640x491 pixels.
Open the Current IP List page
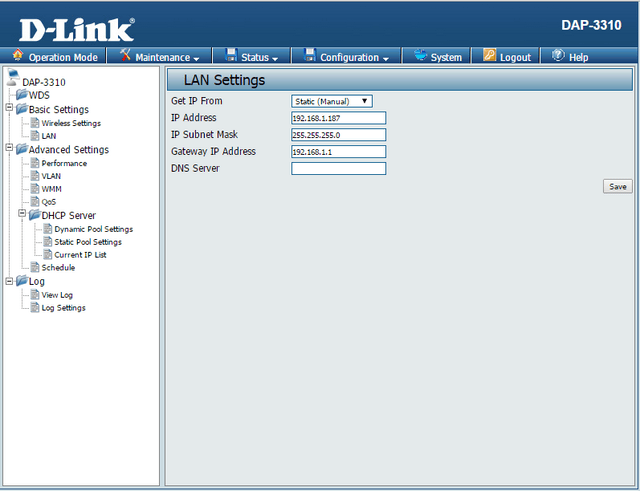point(80,255)
